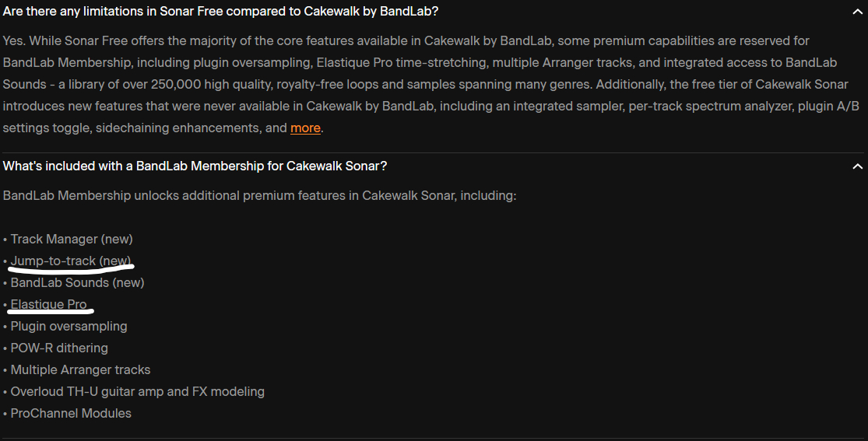Click the 'POW-R dithering' bullet entry

[x=59, y=348]
